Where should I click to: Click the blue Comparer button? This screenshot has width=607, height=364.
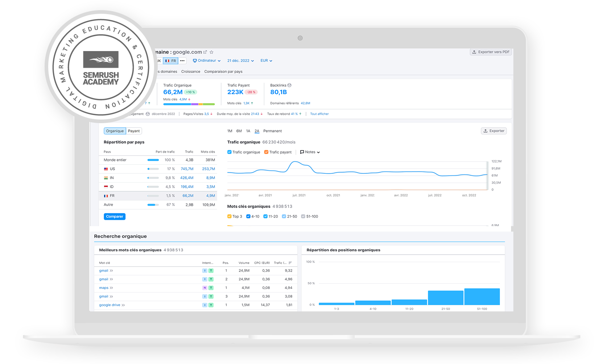[115, 217]
